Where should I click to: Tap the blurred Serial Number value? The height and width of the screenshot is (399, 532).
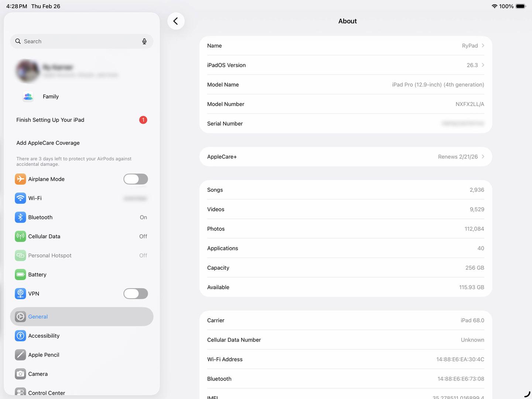pyautogui.click(x=463, y=123)
